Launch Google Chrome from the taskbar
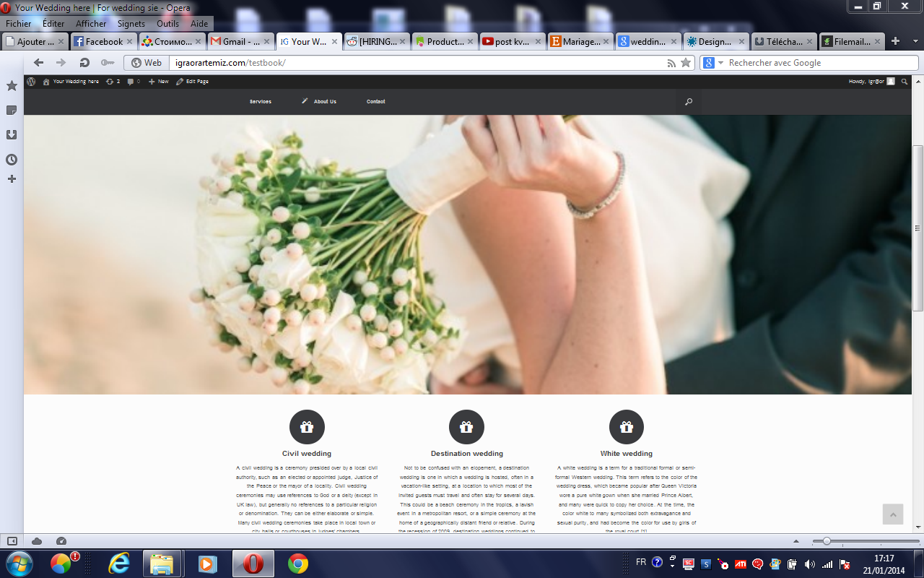 [x=298, y=563]
